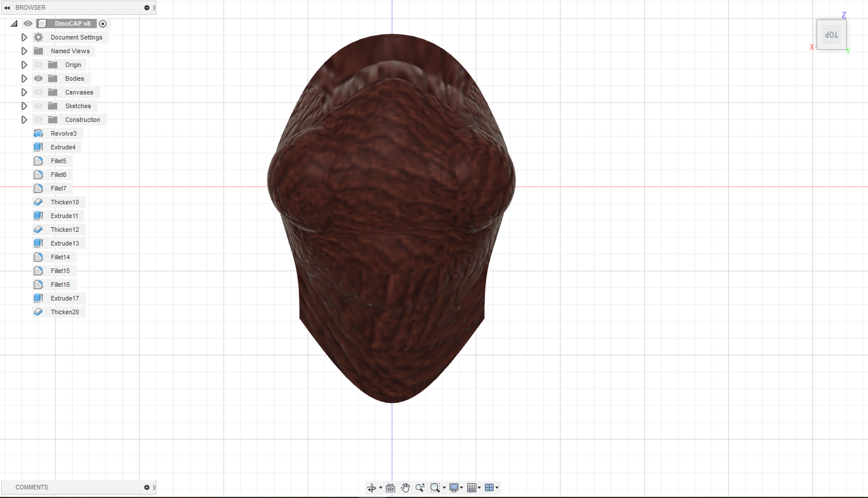Image resolution: width=868 pixels, height=498 pixels.
Task: Click the Document Settings gear icon
Action: point(38,37)
